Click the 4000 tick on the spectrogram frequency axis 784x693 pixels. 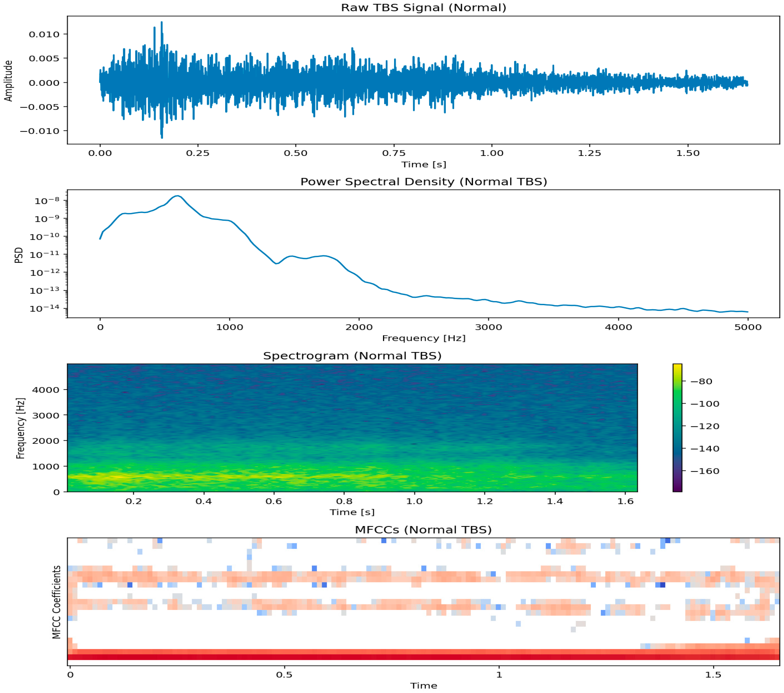(x=45, y=390)
